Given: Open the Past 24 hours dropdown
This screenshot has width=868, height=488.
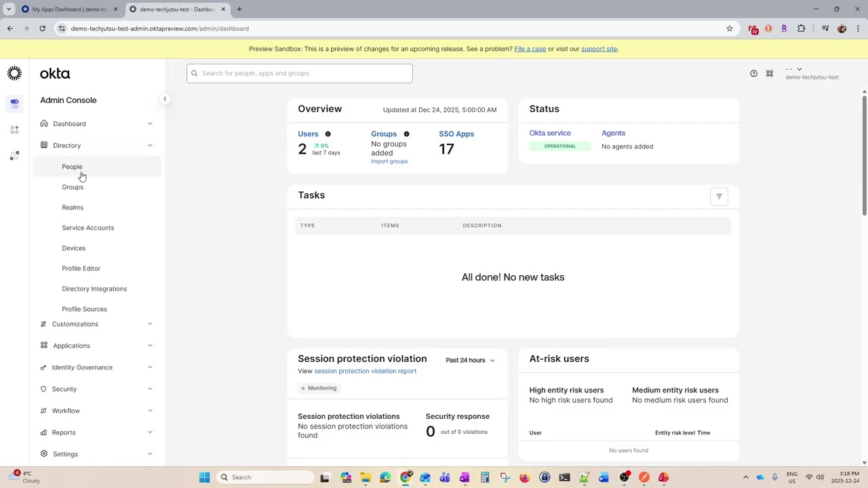Looking at the screenshot, I should 471,361.
